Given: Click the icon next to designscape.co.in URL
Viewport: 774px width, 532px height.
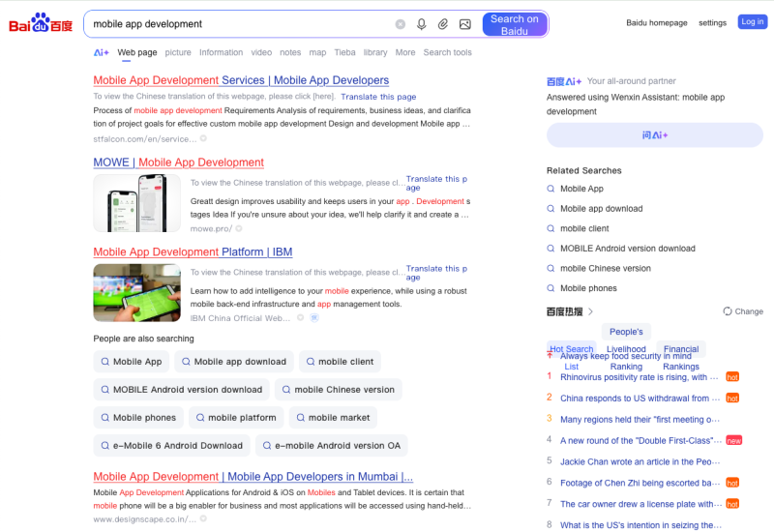Looking at the screenshot, I should tap(203, 518).
